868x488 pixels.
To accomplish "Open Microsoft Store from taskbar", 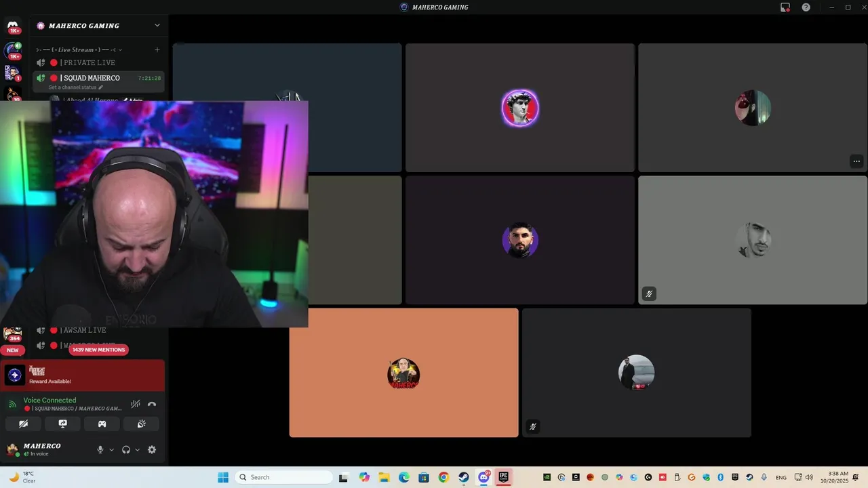I will pyautogui.click(x=424, y=477).
